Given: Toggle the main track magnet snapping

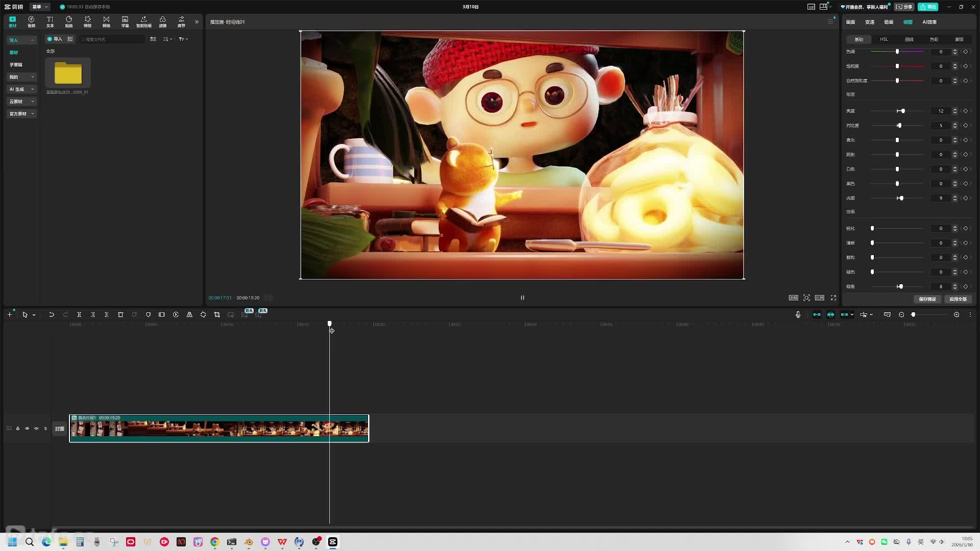Looking at the screenshot, I should pos(817,315).
